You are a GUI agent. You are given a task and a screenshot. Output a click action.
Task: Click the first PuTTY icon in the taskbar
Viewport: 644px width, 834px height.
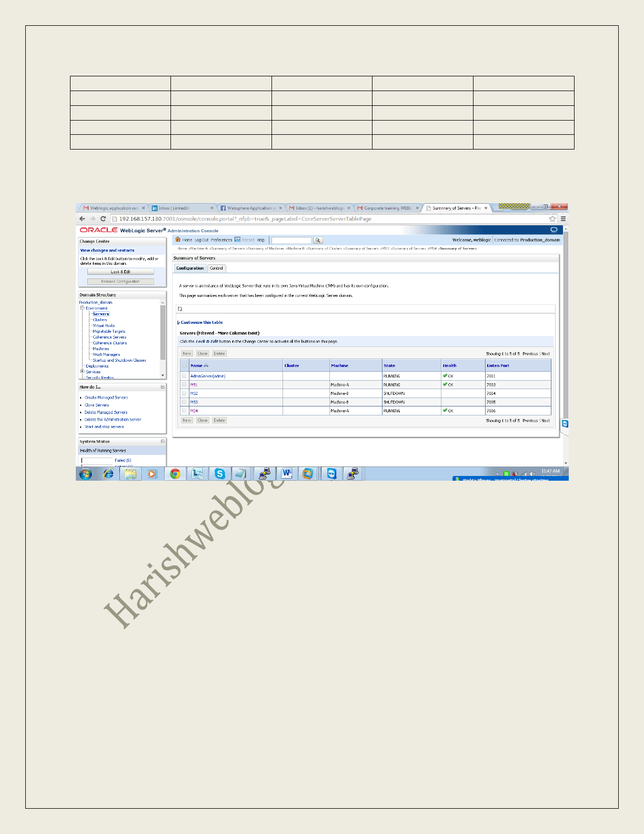265,474
